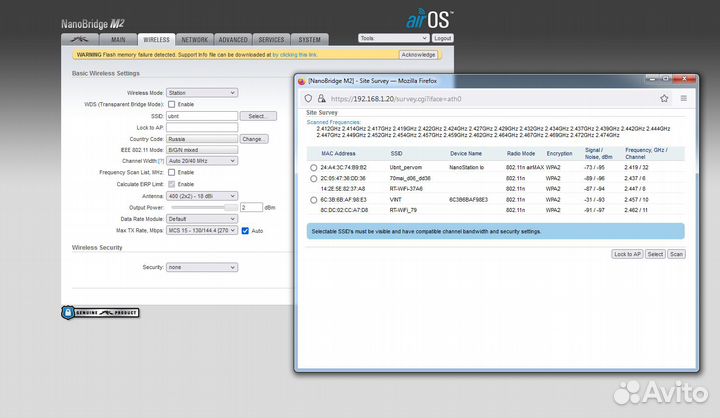
Task: Click MAC address 24:A4:3C:74:B9:B2
Action: pos(343,168)
